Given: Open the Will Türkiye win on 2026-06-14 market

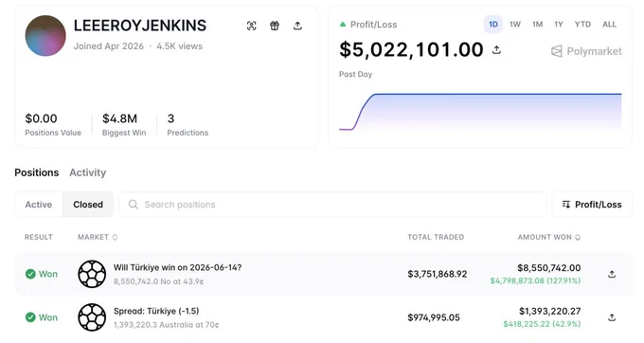Looking at the screenshot, I should pos(177,267).
